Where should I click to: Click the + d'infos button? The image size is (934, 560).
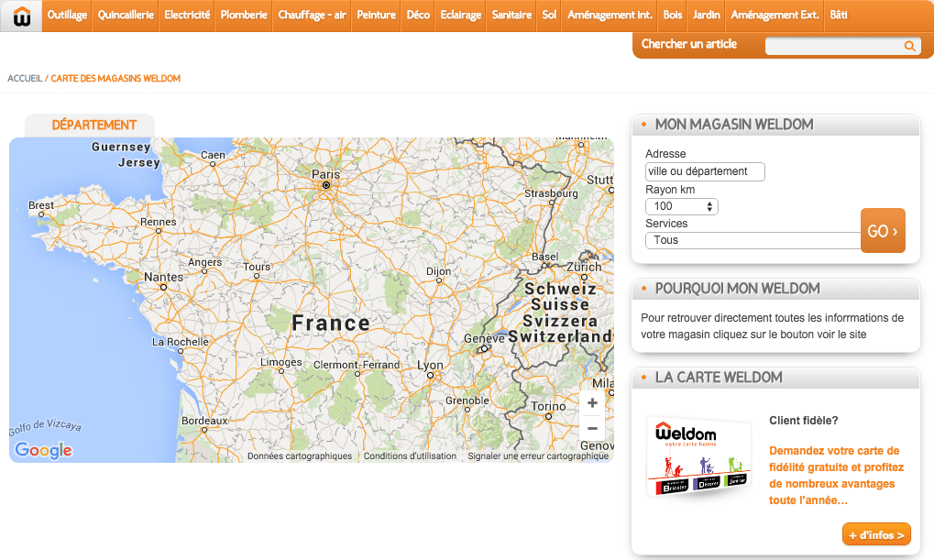(876, 534)
